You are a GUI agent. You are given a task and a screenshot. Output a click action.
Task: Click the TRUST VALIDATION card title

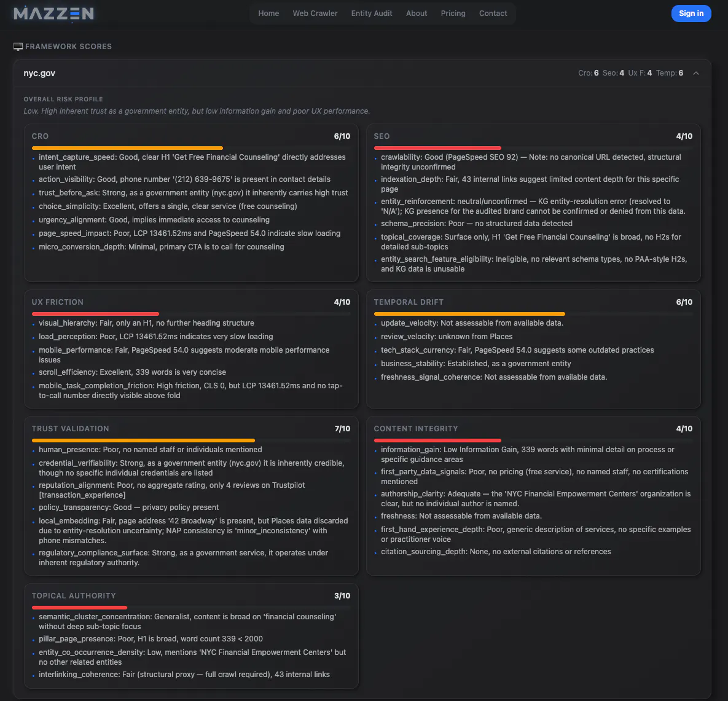click(x=70, y=428)
